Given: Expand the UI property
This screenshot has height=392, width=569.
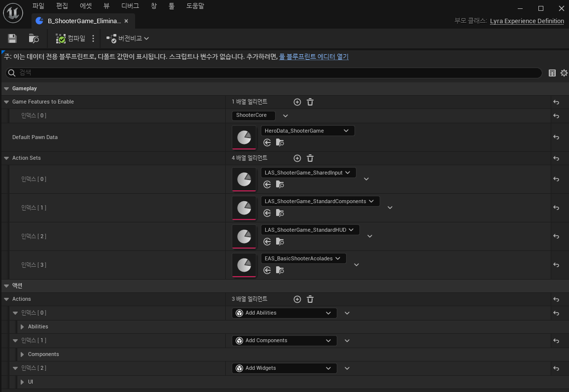Looking at the screenshot, I should tap(22, 382).
